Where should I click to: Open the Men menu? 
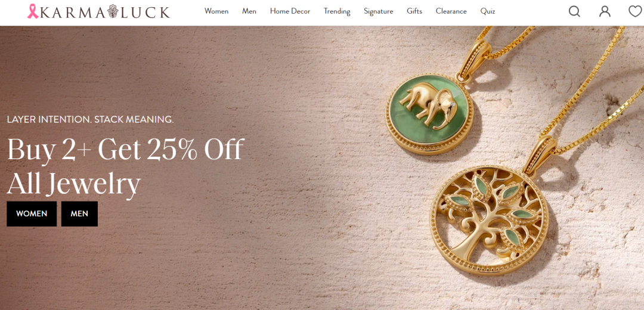249,11
